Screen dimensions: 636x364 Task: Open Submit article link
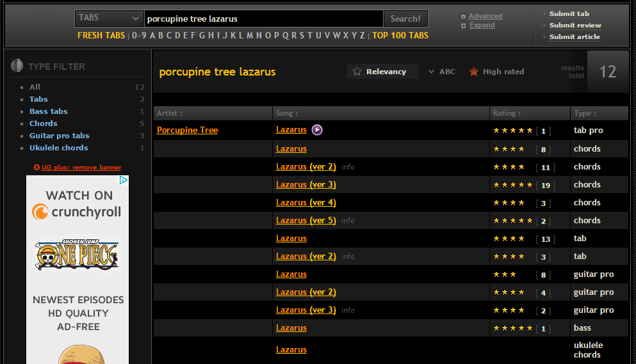point(575,37)
